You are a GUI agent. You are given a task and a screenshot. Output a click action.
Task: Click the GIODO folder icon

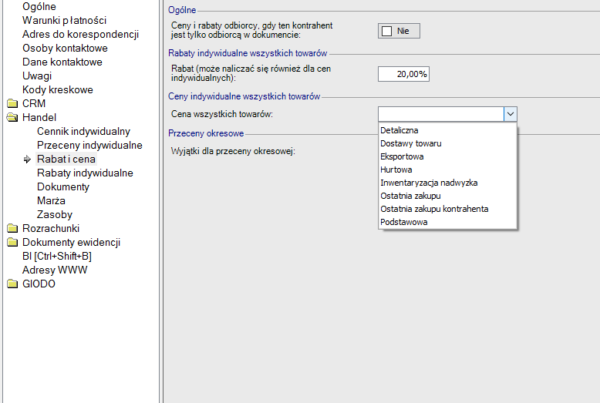(13, 284)
